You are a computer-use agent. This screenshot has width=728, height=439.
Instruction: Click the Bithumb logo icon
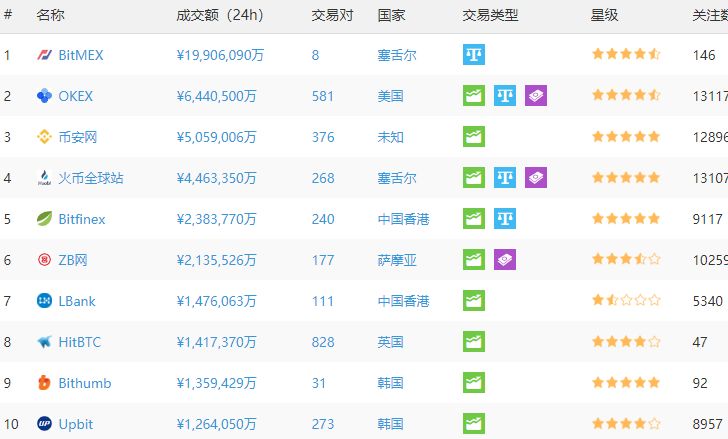[44, 383]
